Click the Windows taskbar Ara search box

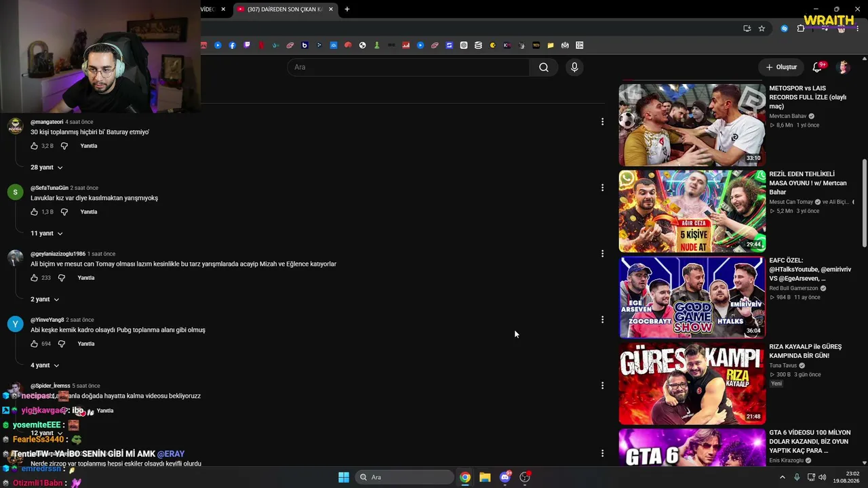[405, 477]
